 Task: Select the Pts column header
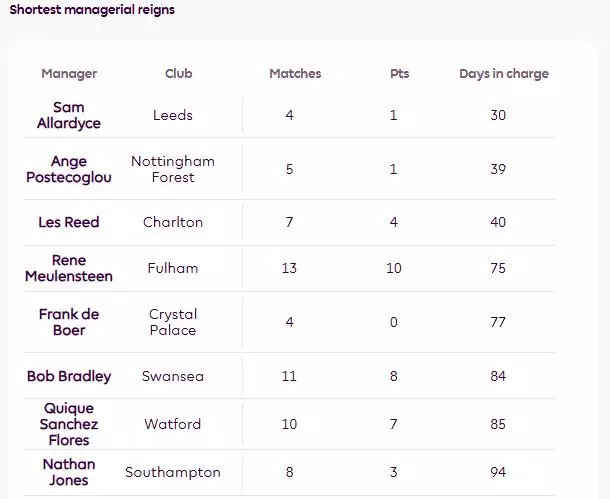(399, 74)
